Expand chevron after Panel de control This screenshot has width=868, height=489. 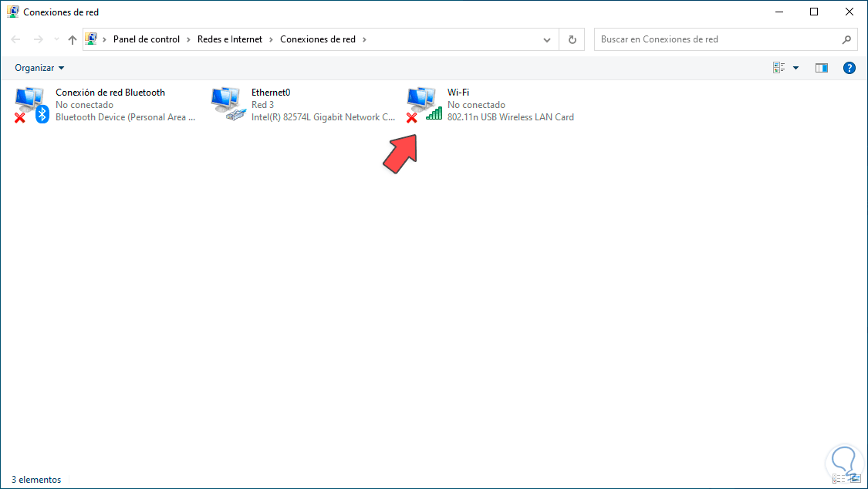[188, 39]
